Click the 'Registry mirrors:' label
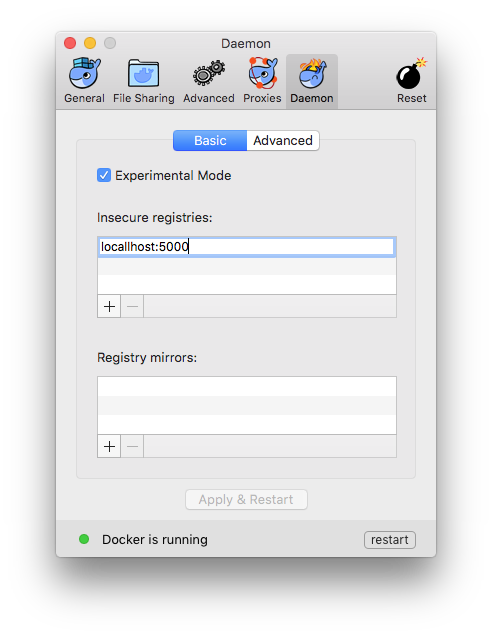 (147, 358)
